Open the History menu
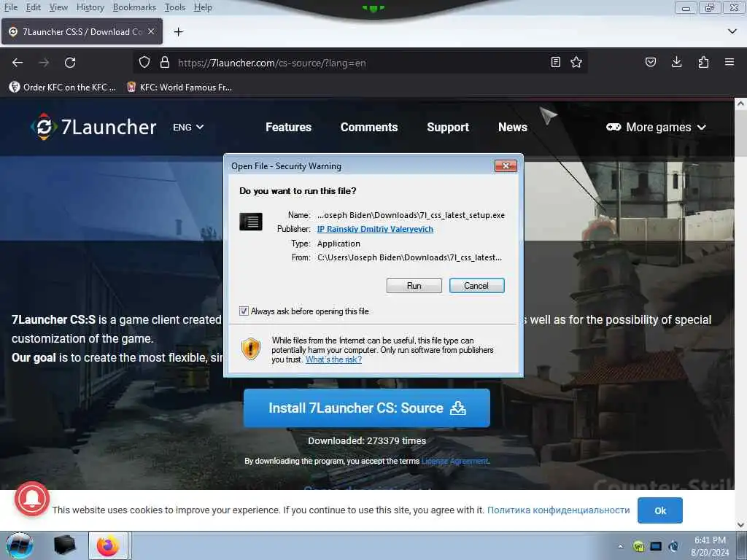Image resolution: width=747 pixels, height=560 pixels. [90, 7]
